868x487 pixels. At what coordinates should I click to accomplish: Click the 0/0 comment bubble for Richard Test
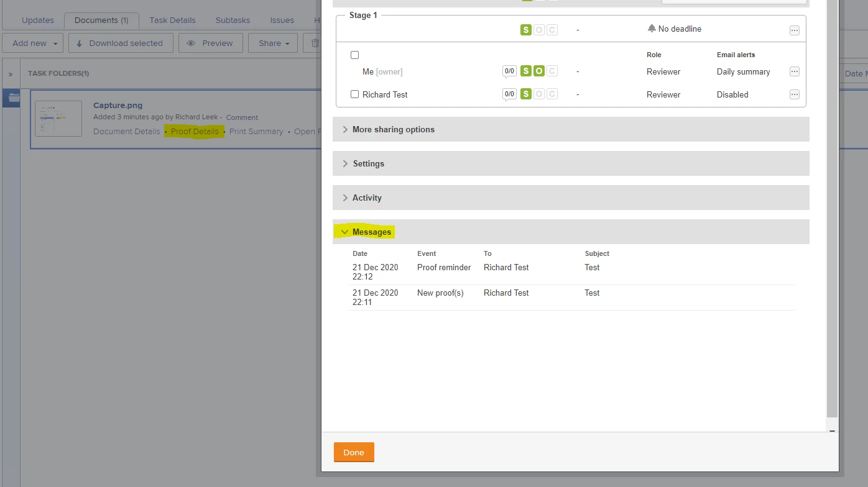pos(509,94)
